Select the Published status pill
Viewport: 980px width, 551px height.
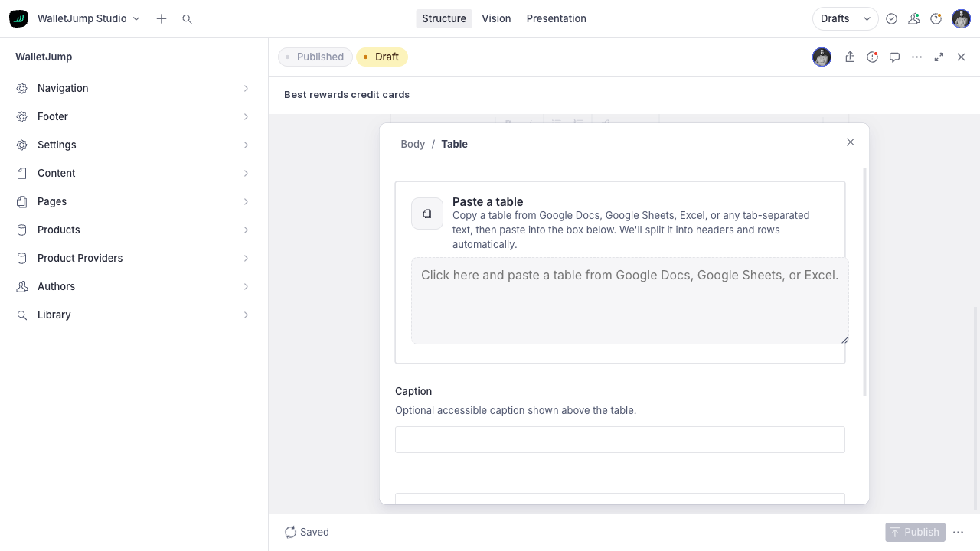pyautogui.click(x=315, y=57)
